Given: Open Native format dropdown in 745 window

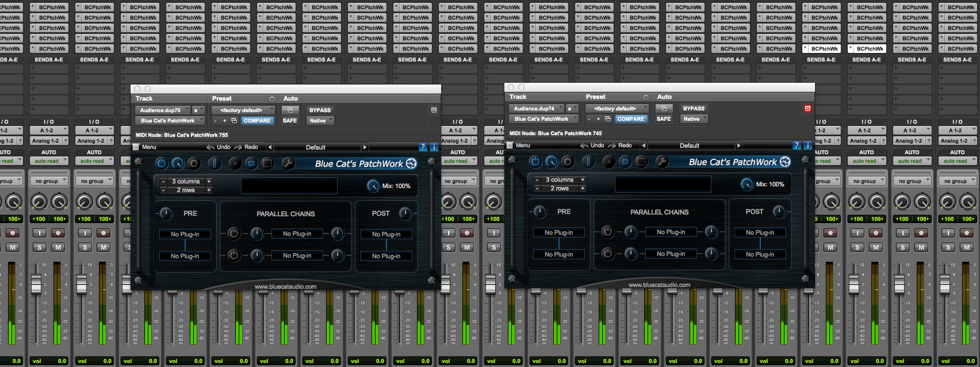Looking at the screenshot, I should tap(694, 119).
